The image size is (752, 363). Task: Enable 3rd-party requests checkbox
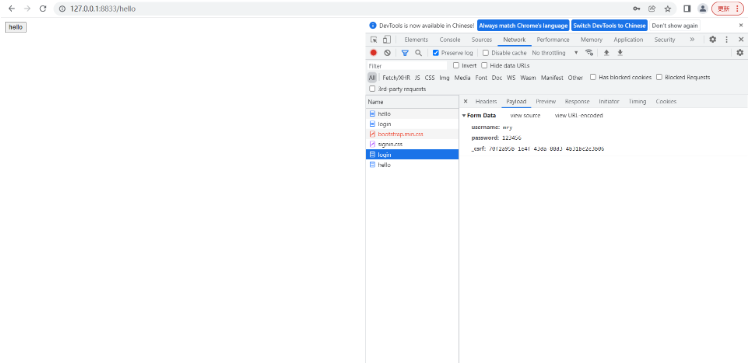click(372, 89)
